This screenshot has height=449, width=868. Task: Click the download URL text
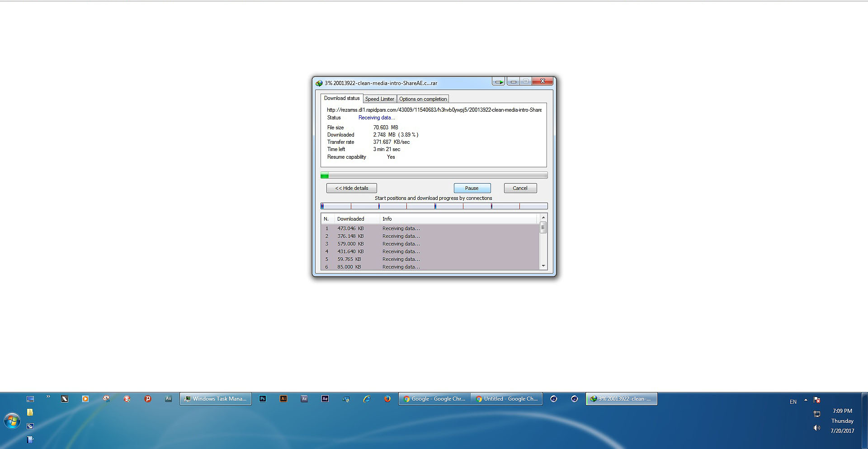pos(434,110)
